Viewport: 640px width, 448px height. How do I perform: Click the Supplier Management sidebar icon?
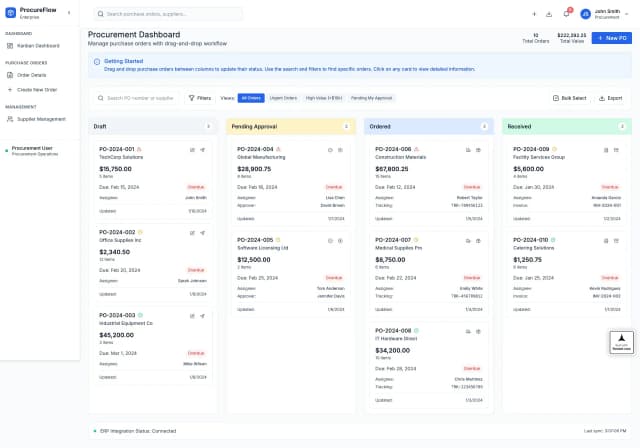tap(9, 119)
